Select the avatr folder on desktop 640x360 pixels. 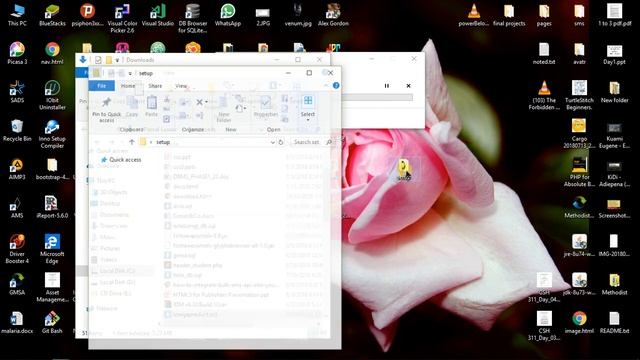coord(579,53)
